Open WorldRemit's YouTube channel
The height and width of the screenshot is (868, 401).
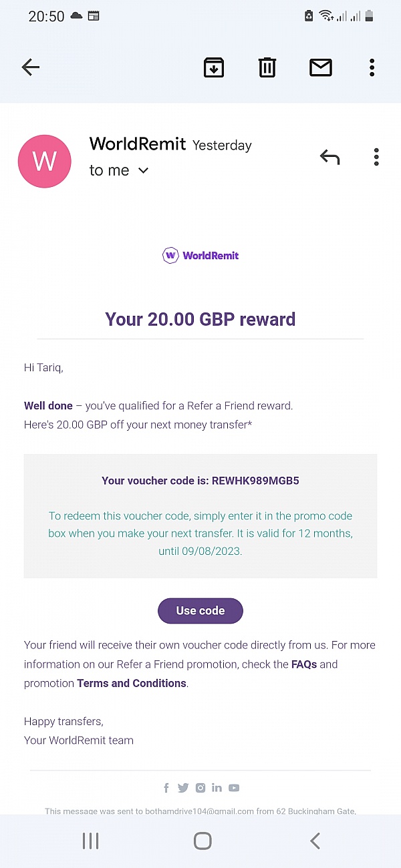coord(234,788)
